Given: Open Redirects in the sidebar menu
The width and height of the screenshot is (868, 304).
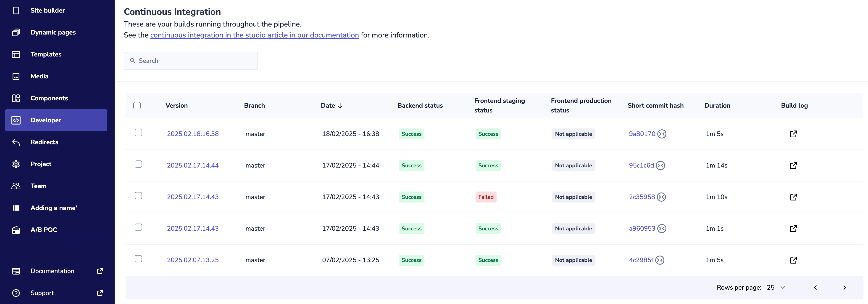Looking at the screenshot, I should coord(44,142).
